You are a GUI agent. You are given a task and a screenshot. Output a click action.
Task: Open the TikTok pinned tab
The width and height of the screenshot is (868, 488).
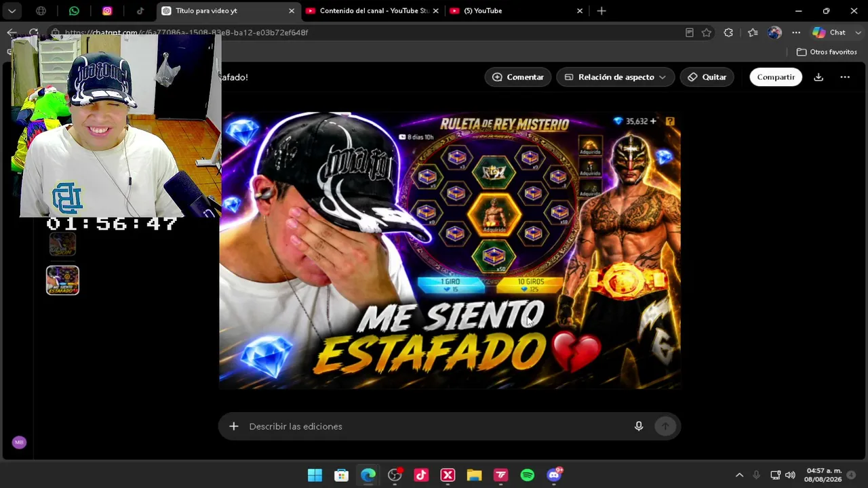(x=140, y=11)
